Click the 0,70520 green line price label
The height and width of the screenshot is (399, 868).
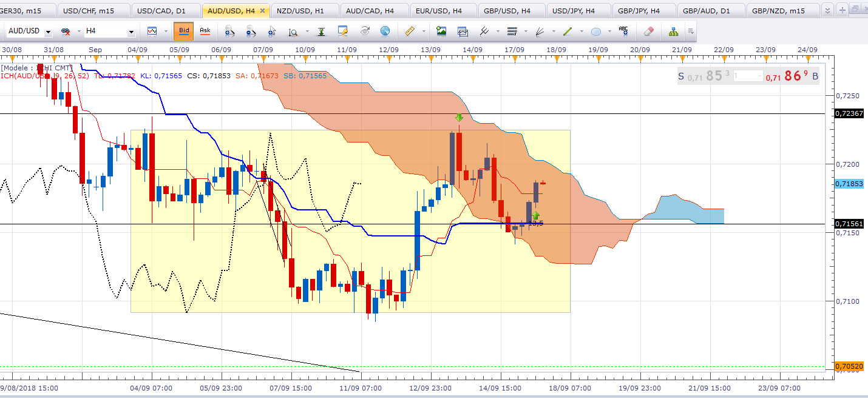click(849, 366)
